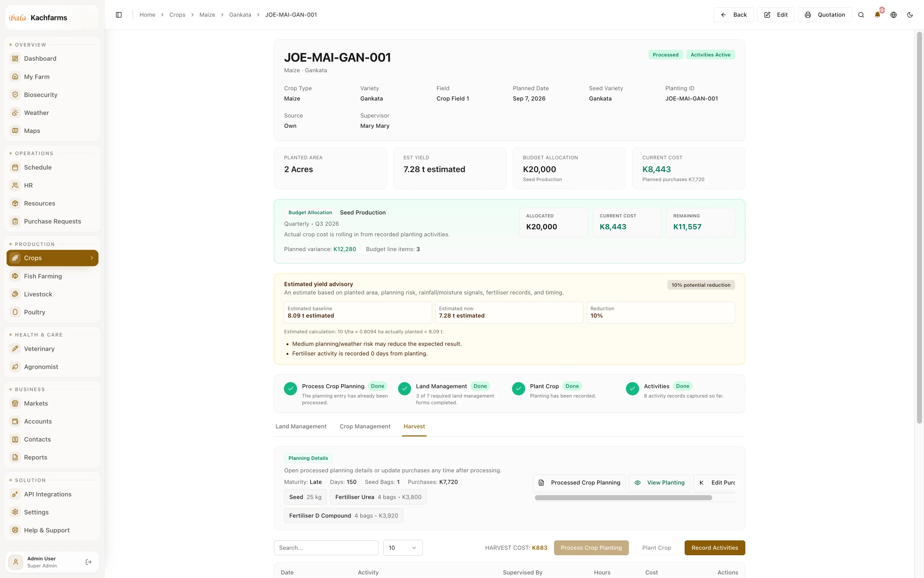
Task: Expand Crops chevron in sidebar
Action: coord(92,258)
